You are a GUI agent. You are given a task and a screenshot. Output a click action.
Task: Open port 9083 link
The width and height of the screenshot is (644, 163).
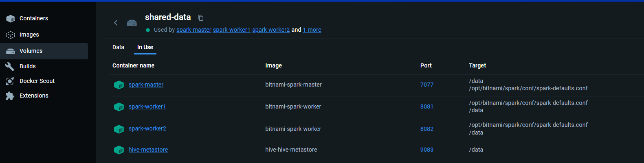pyautogui.click(x=427, y=150)
